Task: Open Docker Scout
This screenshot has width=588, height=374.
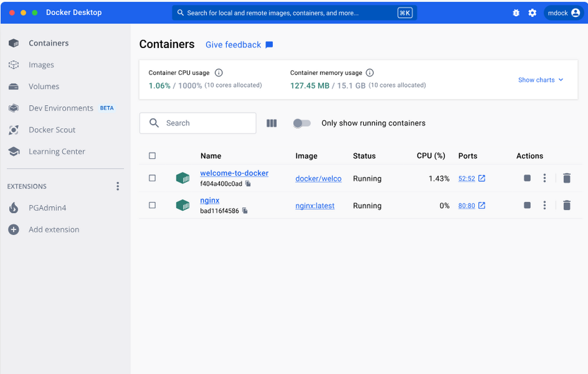Action: [x=51, y=129]
